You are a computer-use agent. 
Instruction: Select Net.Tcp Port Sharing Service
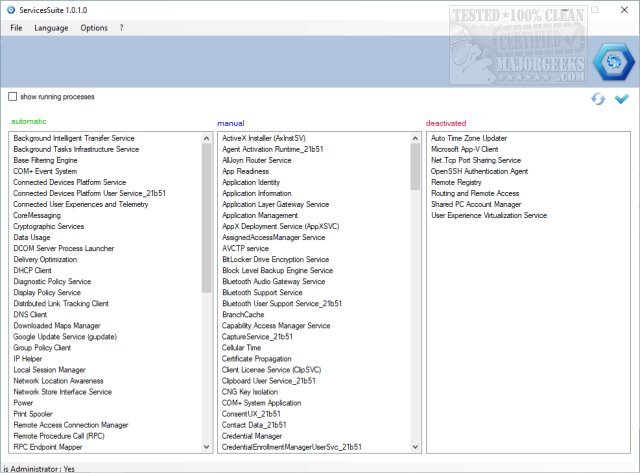[x=476, y=160]
